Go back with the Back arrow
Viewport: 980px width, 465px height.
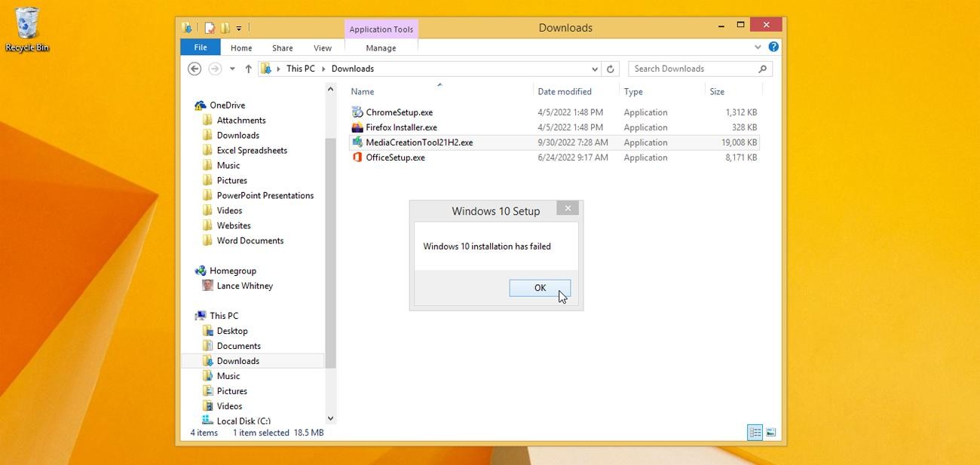[x=194, y=69]
